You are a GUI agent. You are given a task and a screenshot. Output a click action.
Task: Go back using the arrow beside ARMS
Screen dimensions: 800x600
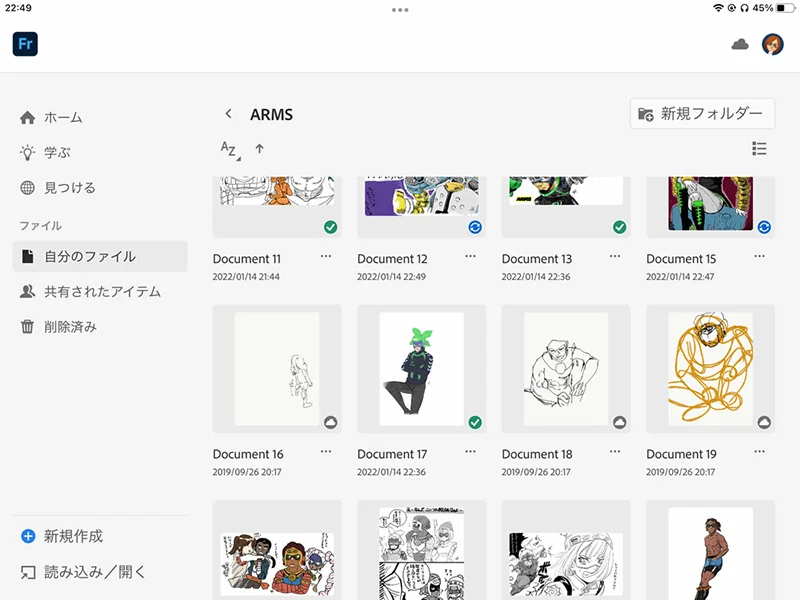228,114
